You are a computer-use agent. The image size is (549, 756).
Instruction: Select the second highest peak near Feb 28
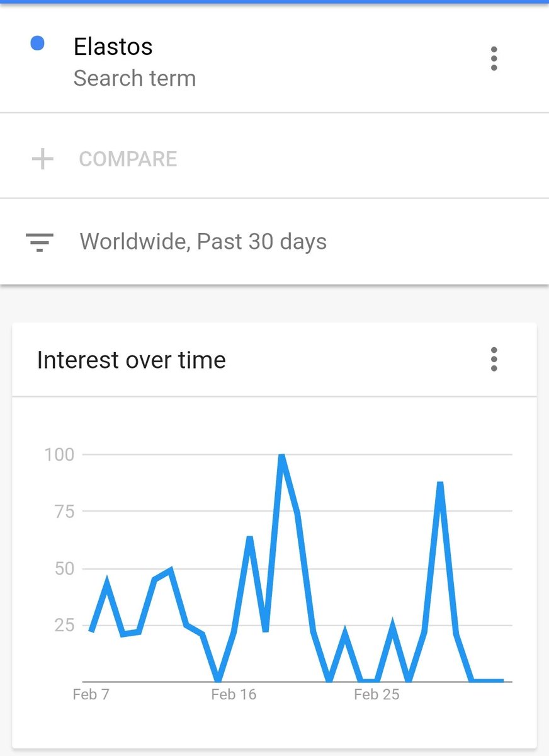[440, 483]
